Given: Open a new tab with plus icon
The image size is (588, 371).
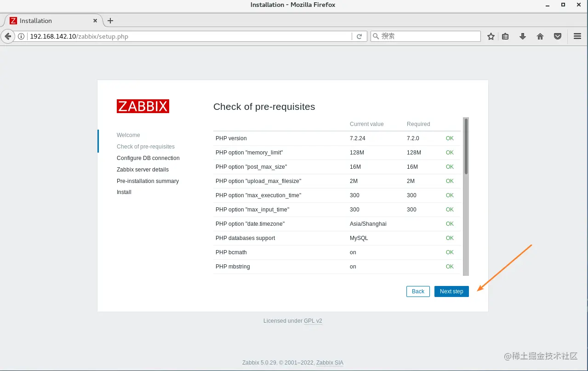Looking at the screenshot, I should click(x=110, y=21).
